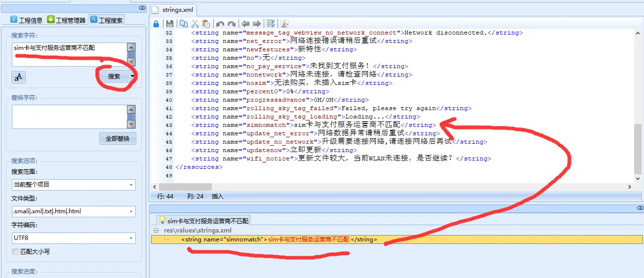Screen dimensions: 644x278
Task: Click the Java cup icon in toolbar
Action: (284, 23)
